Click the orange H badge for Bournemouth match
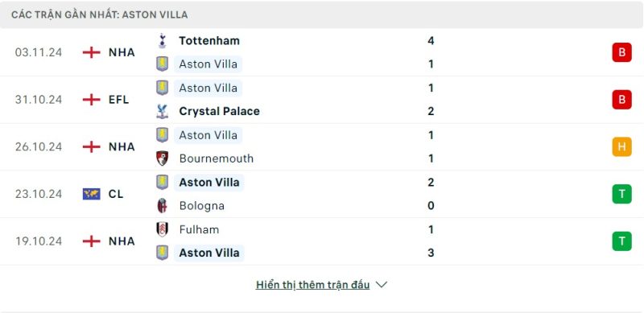644x313 pixels. click(x=621, y=147)
